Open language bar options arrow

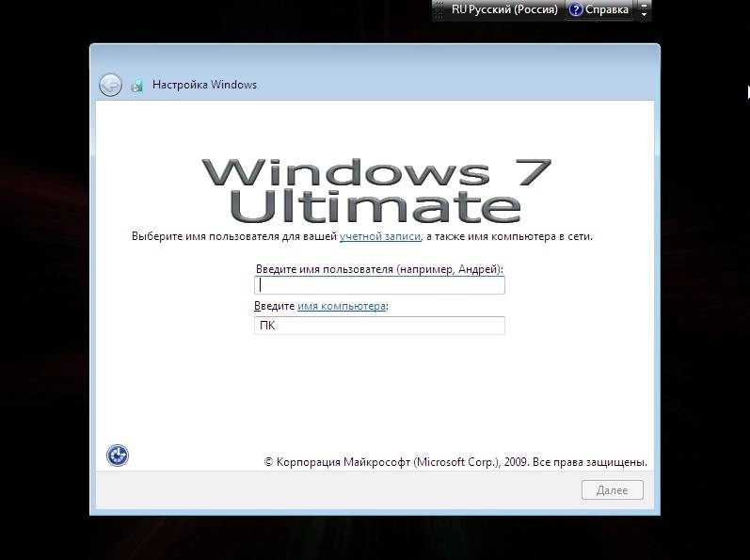[644, 14]
